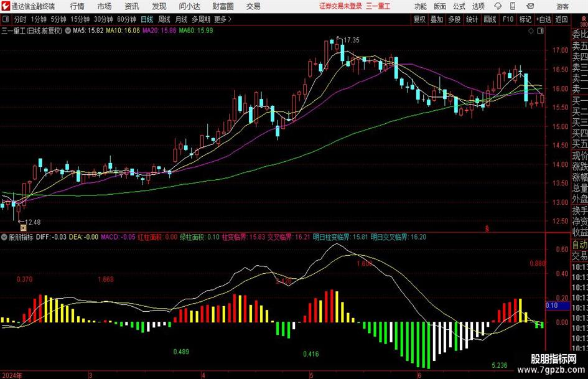Image resolution: width=588 pixels, height=379 pixels.
Task: Click the 多股 multi-stock button
Action: coord(454,19)
